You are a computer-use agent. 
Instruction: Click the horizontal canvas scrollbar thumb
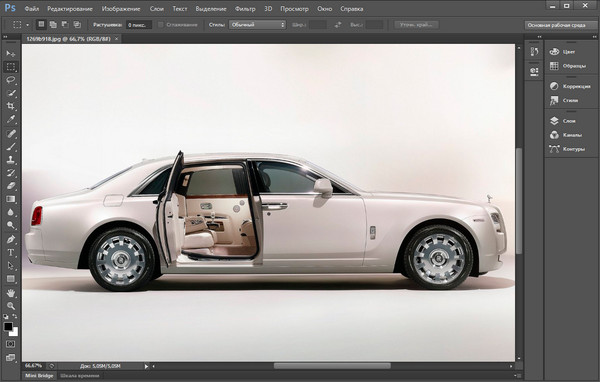click(332, 366)
